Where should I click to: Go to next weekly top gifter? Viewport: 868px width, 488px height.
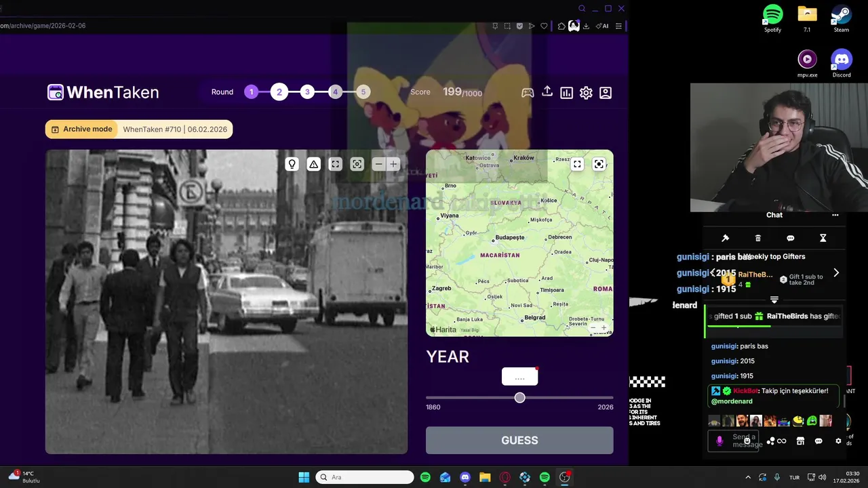[x=836, y=272]
